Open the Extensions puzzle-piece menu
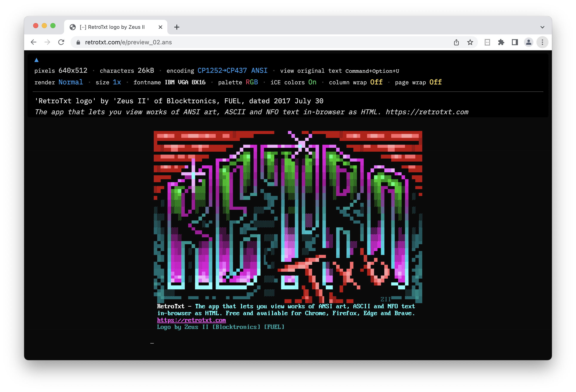 click(501, 42)
